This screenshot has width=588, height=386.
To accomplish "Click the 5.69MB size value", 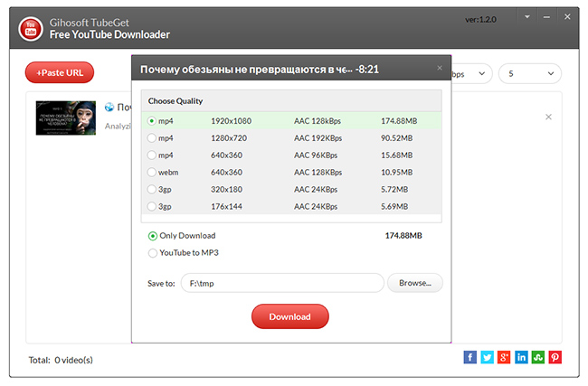I will tap(394, 206).
